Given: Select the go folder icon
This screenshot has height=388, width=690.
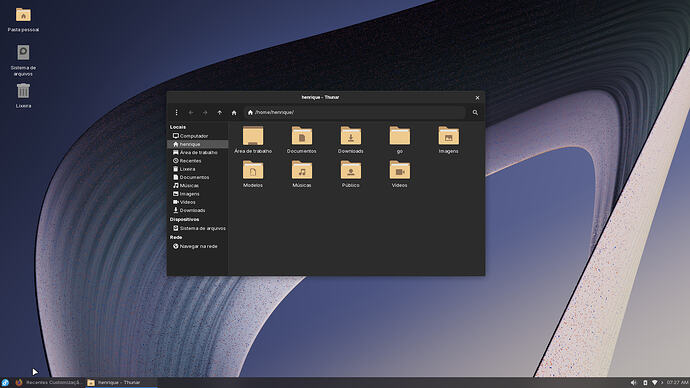Looking at the screenshot, I should click(x=400, y=136).
